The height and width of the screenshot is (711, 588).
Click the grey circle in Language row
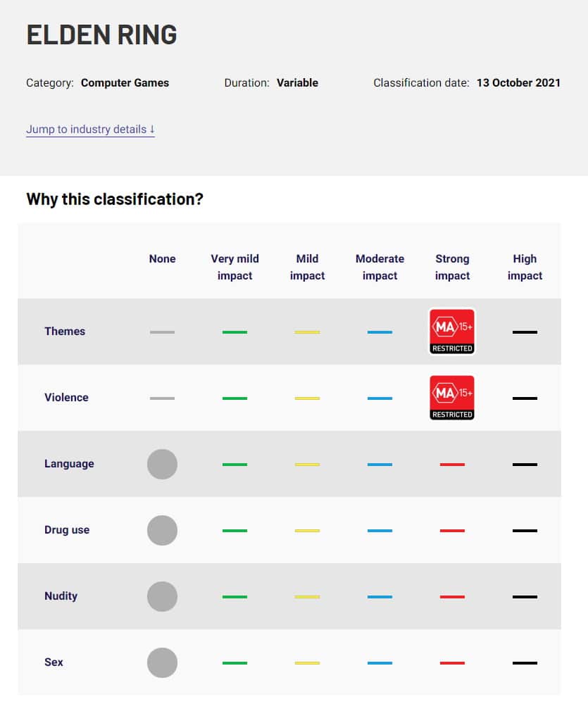tap(162, 464)
